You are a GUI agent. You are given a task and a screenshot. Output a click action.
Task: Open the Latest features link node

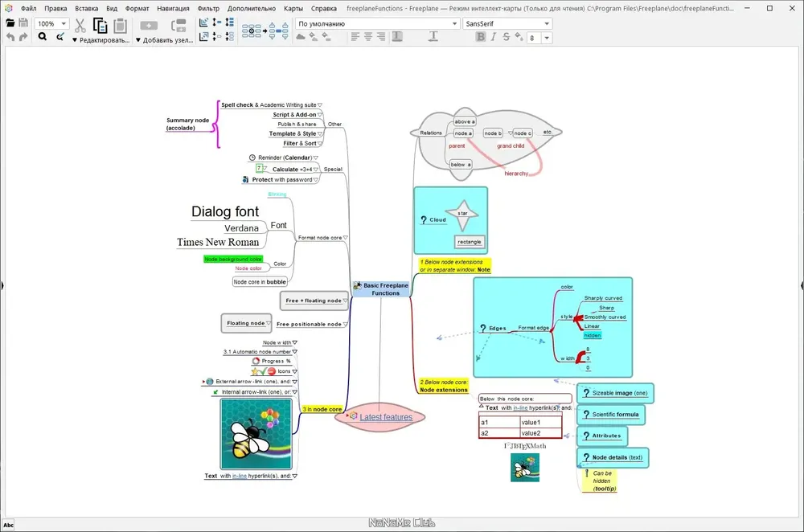pos(386,417)
